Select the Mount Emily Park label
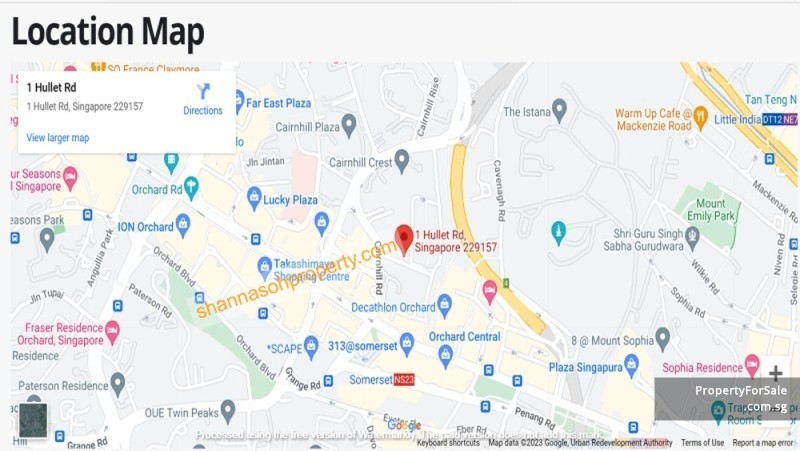Screen dimensions: 800x451 coord(711,210)
